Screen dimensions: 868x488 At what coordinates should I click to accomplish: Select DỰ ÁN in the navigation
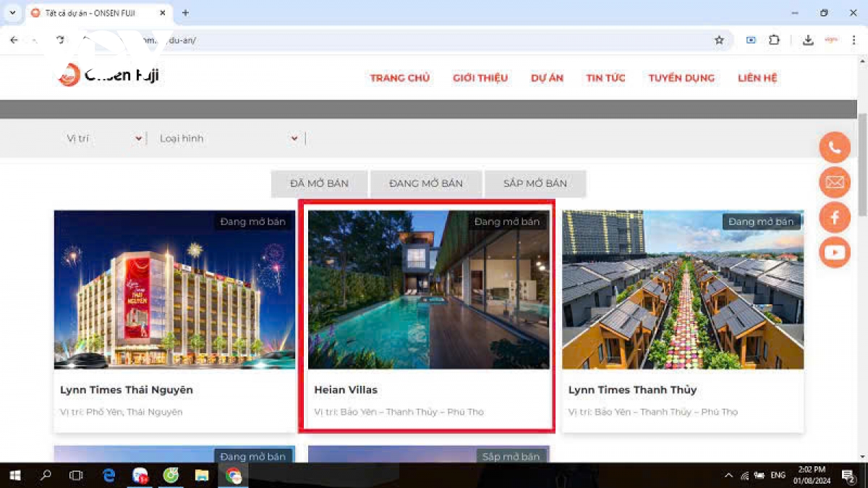[547, 78]
